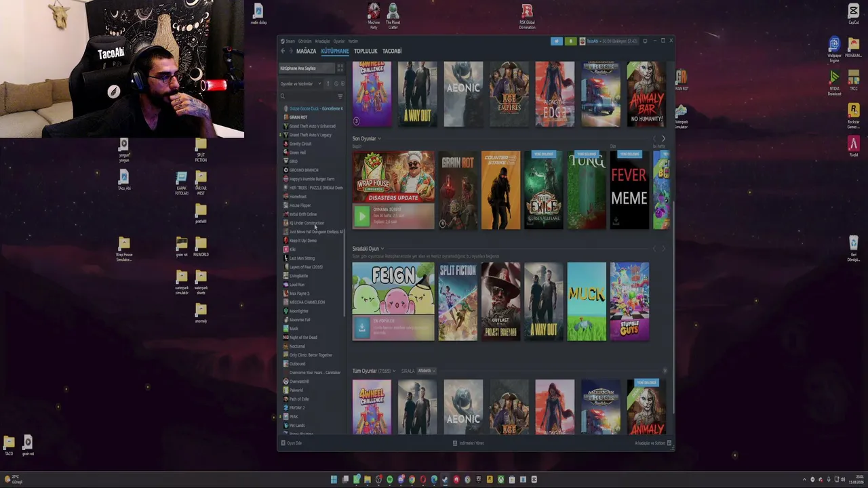The height and width of the screenshot is (488, 868).
Task: Open the weather widget on the taskbar
Action: (13, 480)
